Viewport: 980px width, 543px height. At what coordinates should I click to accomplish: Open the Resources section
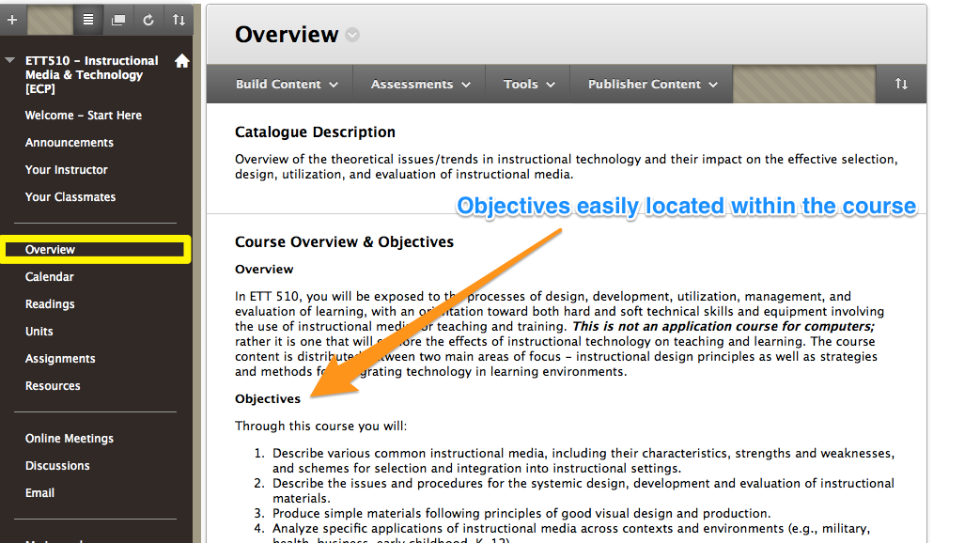(x=53, y=386)
